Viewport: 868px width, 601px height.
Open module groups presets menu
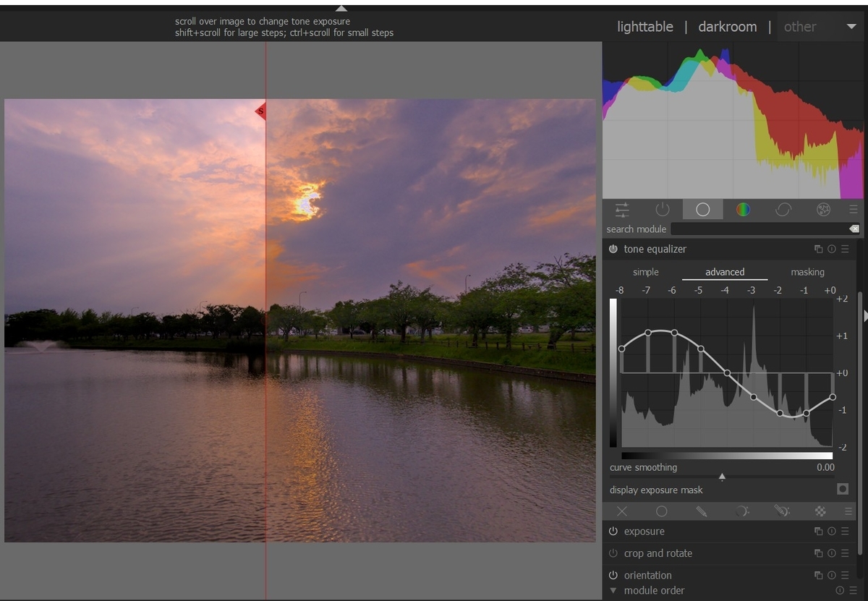(x=854, y=210)
